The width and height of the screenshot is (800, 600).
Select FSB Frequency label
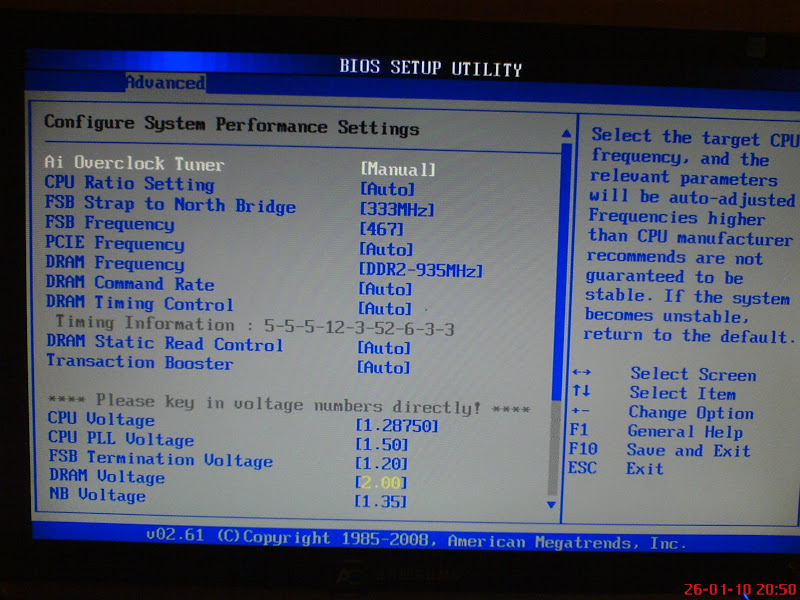pos(110,223)
